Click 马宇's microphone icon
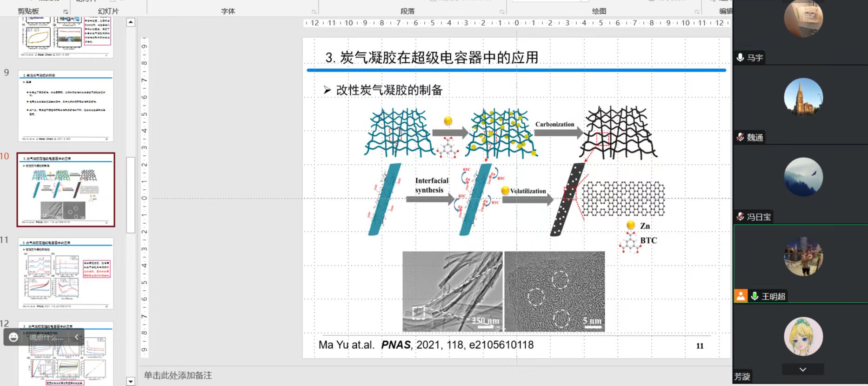This screenshot has width=868, height=386. tap(740, 58)
